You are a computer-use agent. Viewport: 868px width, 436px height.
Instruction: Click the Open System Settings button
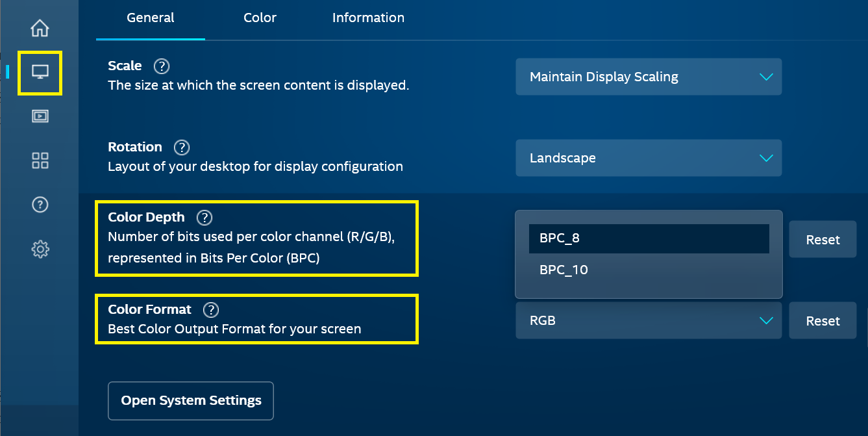point(191,401)
